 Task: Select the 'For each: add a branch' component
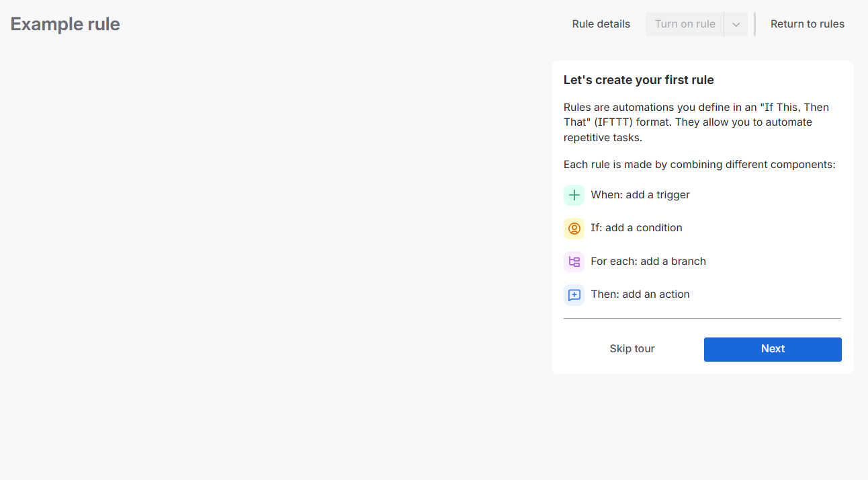(648, 261)
